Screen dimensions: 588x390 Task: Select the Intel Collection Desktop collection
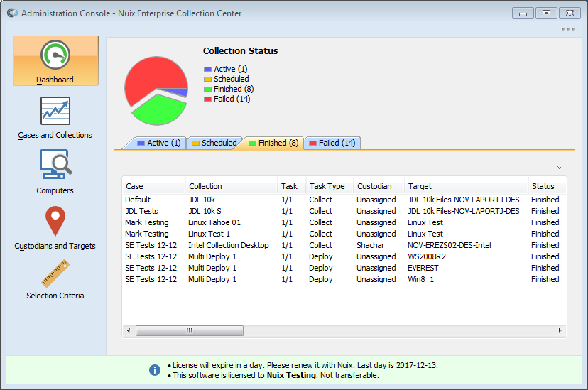pos(229,245)
